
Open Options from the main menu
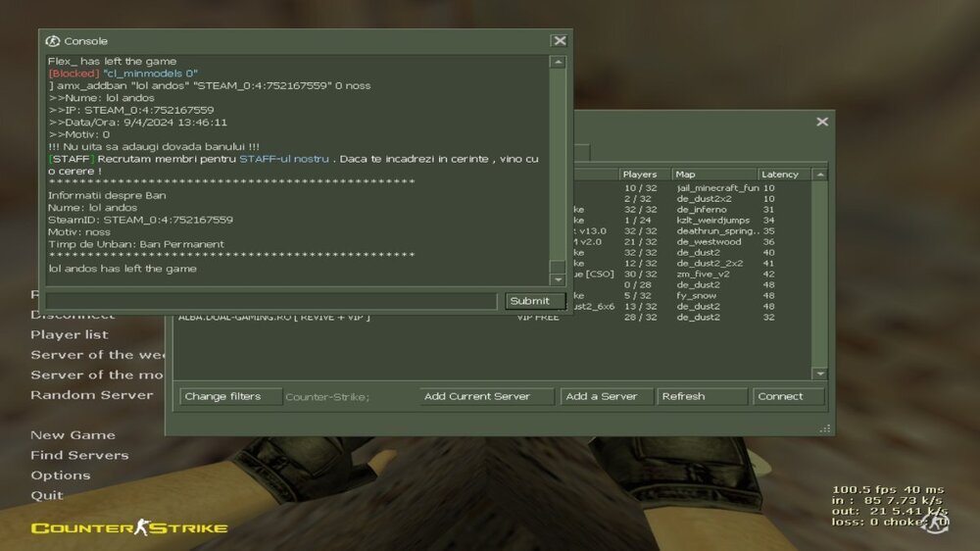tap(60, 476)
